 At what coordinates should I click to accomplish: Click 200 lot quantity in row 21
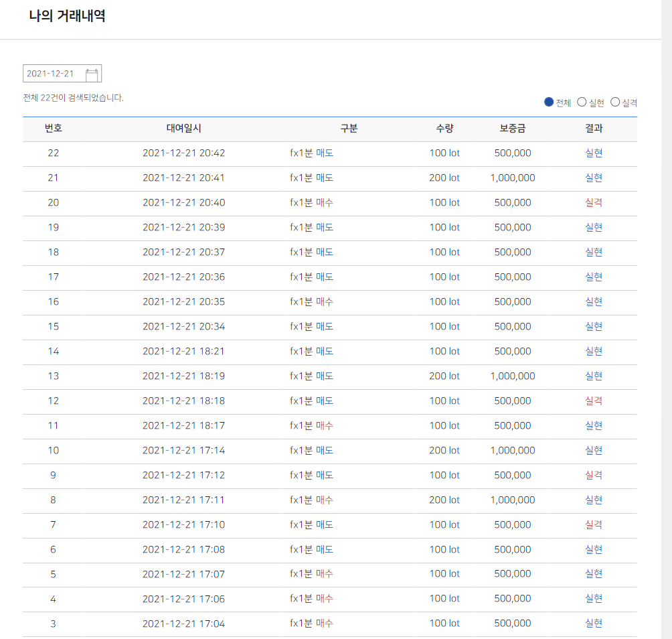coord(444,178)
